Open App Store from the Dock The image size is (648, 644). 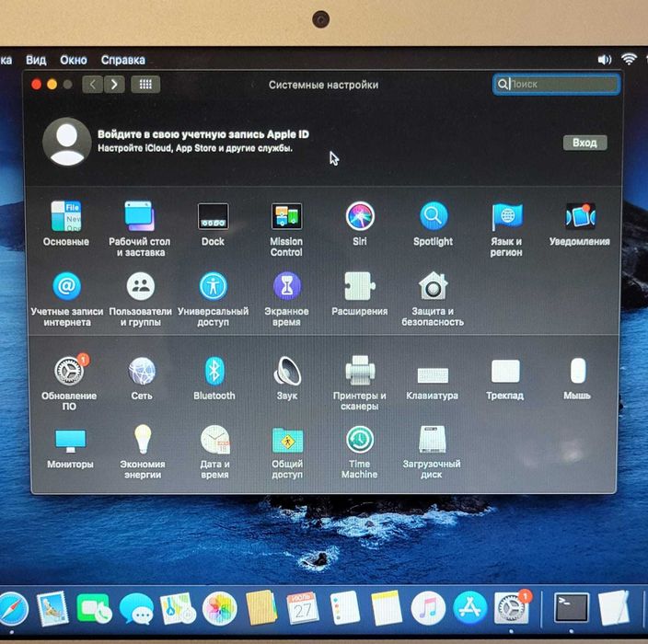tap(469, 608)
